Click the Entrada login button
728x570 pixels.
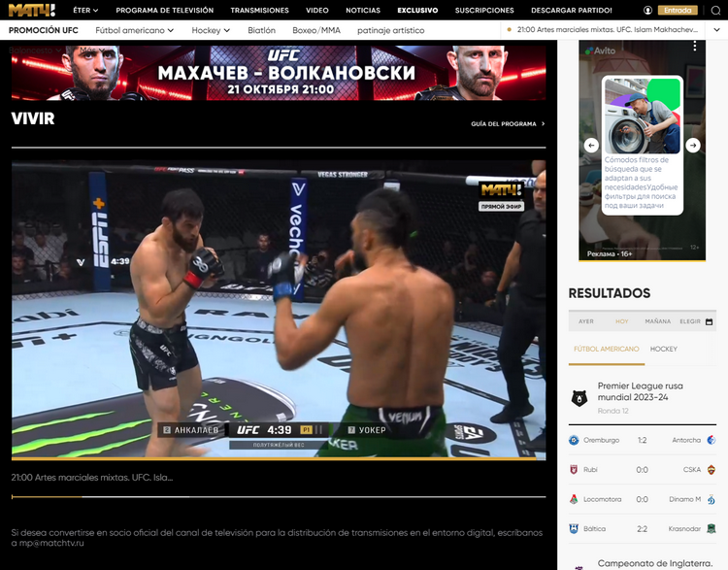[678, 11]
